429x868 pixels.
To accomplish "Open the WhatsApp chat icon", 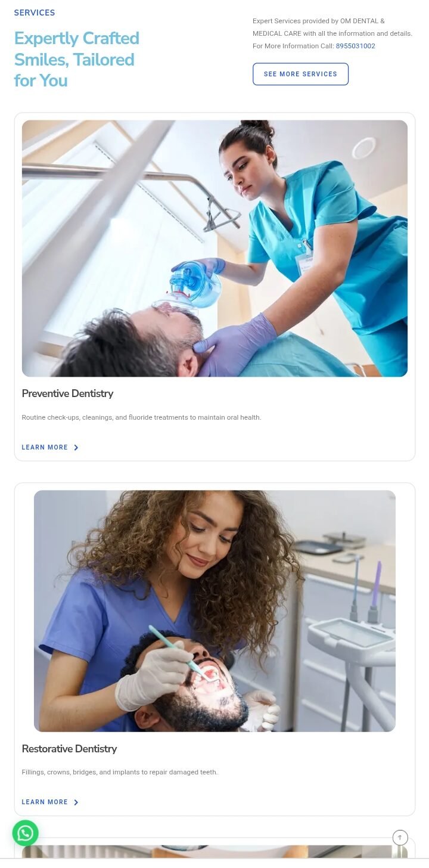I will pos(25,833).
